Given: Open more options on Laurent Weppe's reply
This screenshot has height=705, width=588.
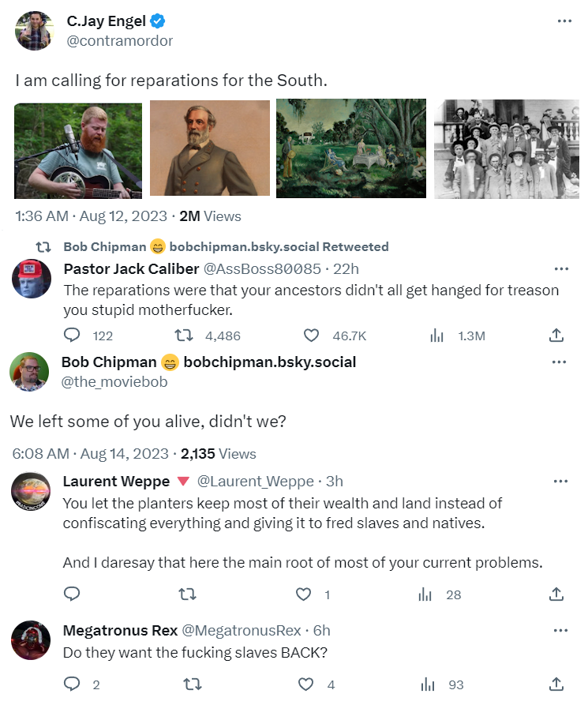Looking at the screenshot, I should coord(561,482).
